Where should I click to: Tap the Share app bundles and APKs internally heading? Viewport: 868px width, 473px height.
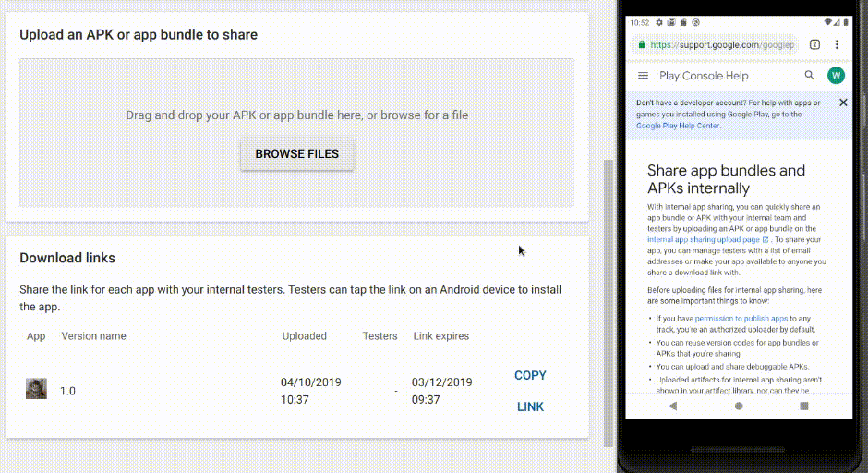[x=726, y=179]
